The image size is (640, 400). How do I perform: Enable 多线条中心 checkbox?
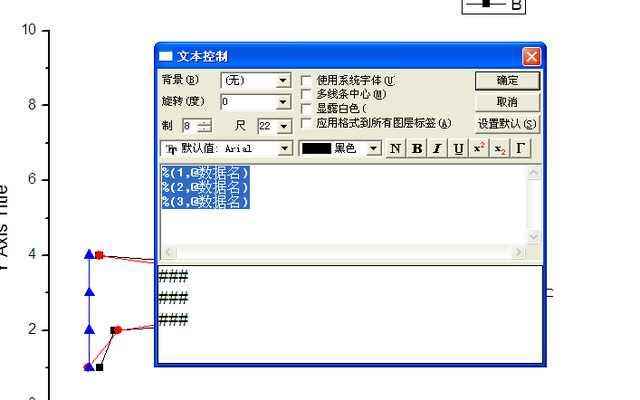[x=306, y=94]
